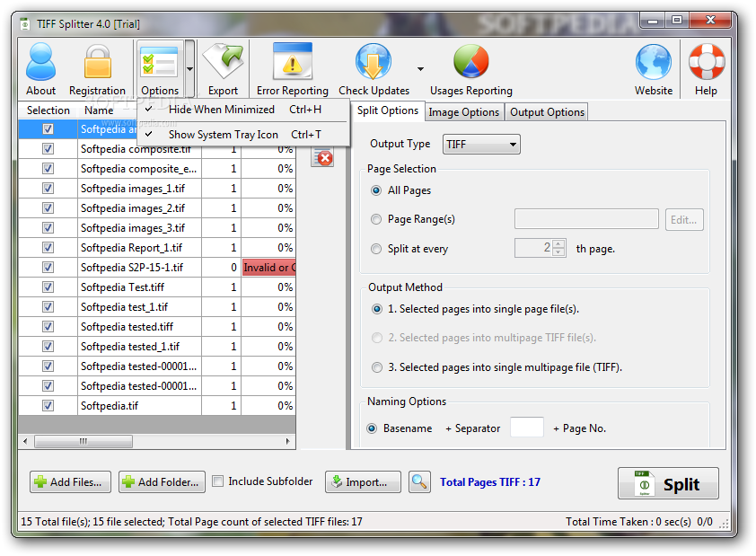Image resolution: width=756 pixels, height=556 pixels.
Task: Click the Total Pages TIFF : 17 label
Action: [x=490, y=482]
